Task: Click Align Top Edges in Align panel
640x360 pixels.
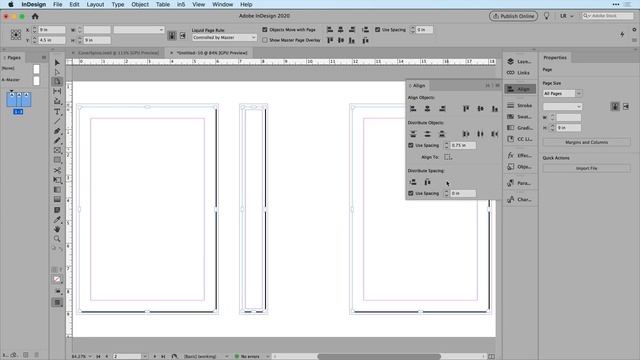Action: 466,109
